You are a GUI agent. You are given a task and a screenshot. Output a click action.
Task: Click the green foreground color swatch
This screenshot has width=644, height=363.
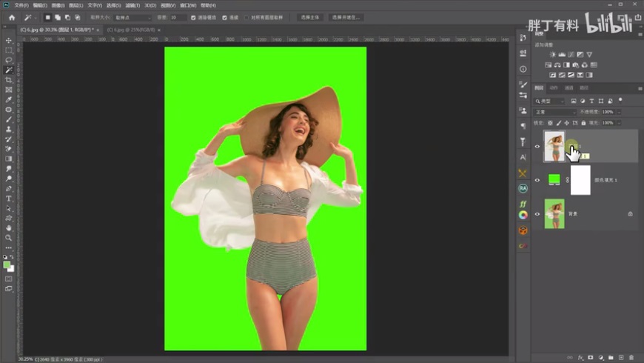click(7, 264)
